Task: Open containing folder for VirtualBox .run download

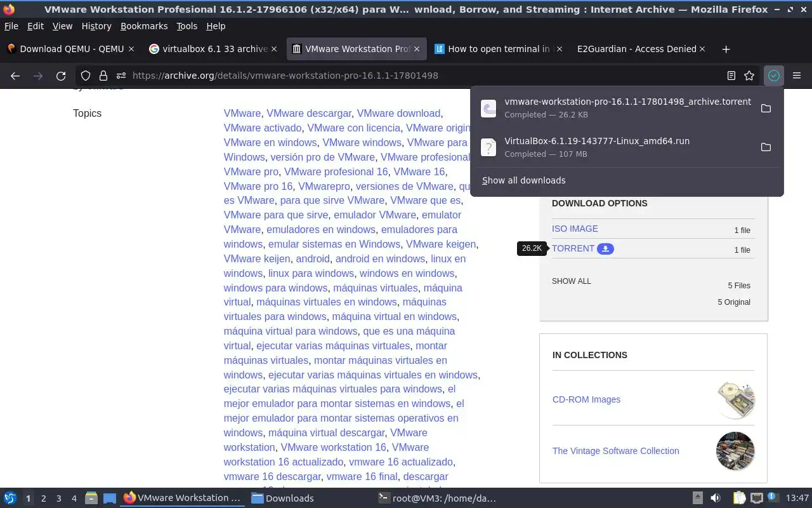Action: [766, 147]
